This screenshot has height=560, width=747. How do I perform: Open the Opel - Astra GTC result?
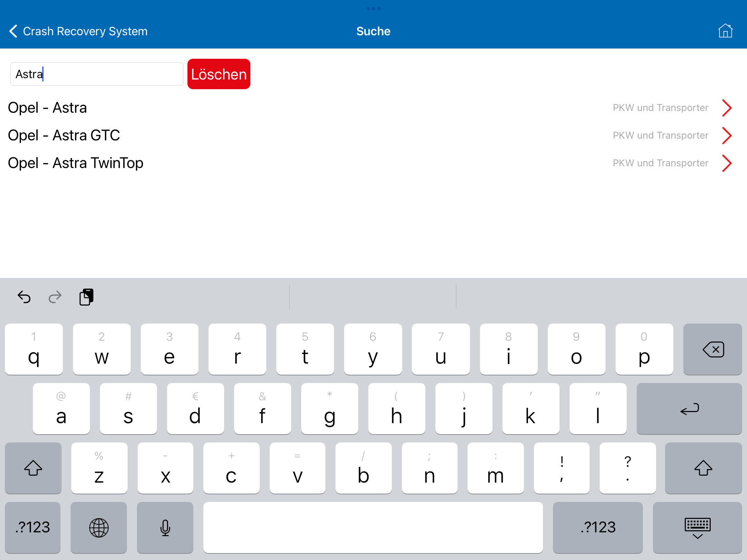coord(373,136)
